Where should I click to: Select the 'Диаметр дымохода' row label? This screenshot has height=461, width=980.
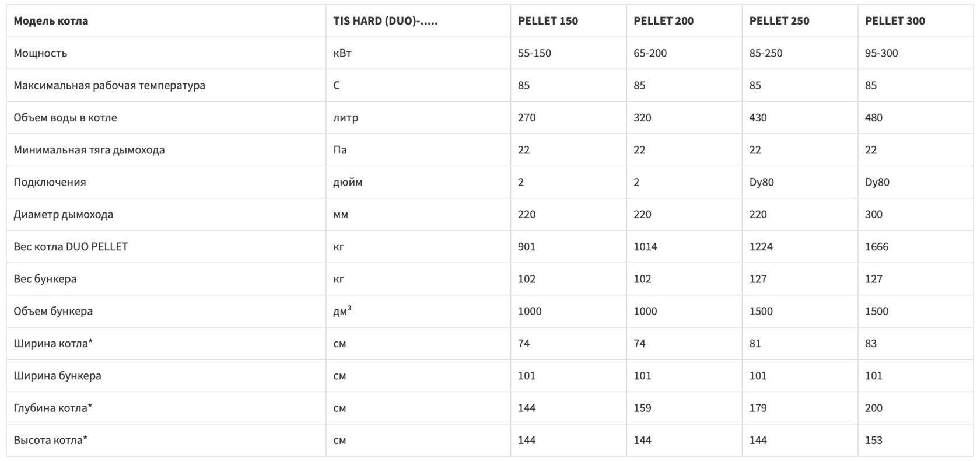pyautogui.click(x=64, y=214)
